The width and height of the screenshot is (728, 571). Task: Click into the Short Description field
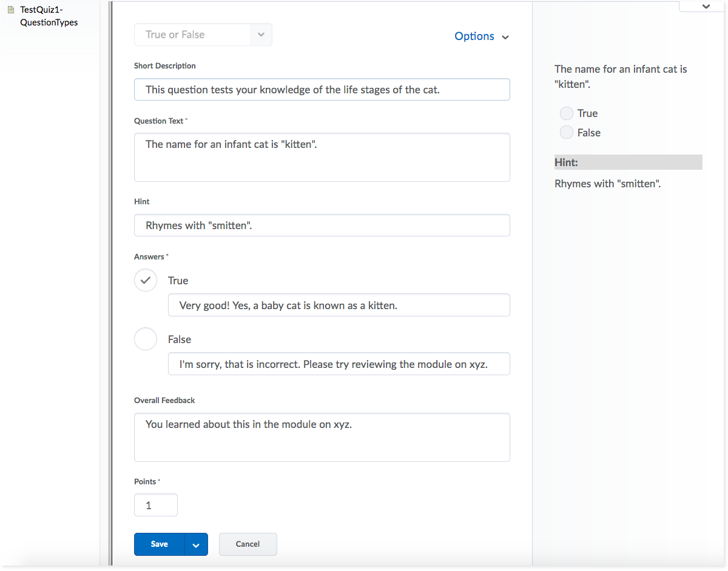tap(322, 90)
